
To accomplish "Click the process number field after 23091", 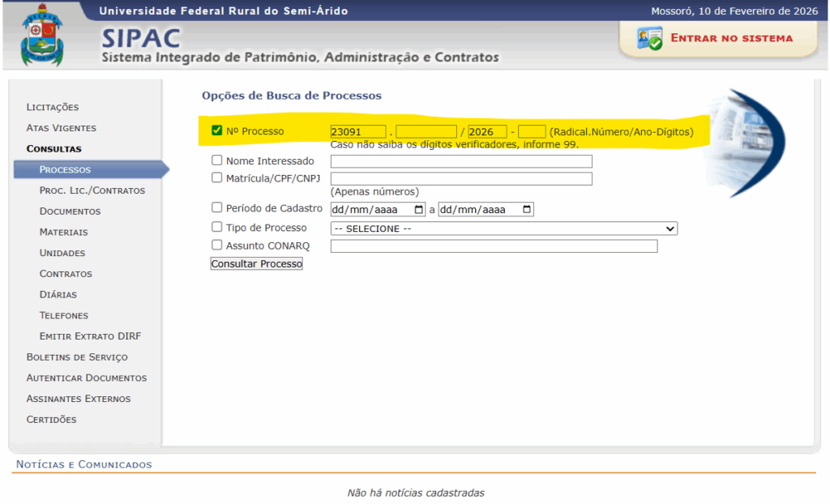I will (426, 131).
